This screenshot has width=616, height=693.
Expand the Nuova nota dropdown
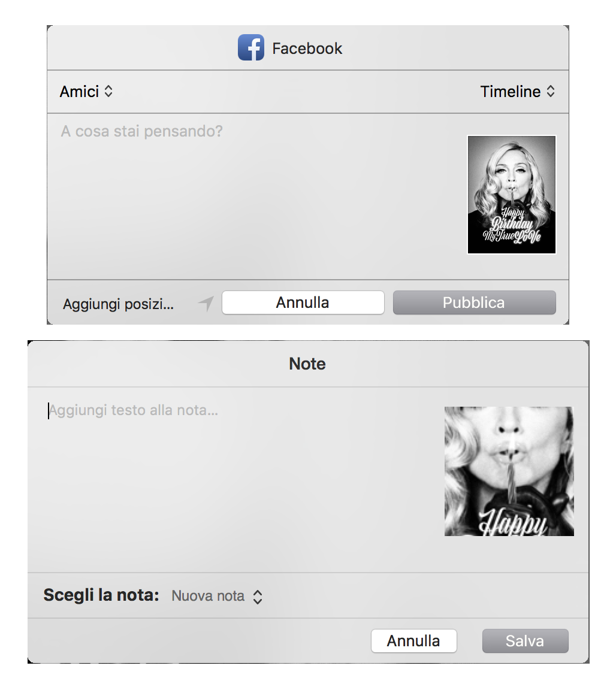pos(217,596)
